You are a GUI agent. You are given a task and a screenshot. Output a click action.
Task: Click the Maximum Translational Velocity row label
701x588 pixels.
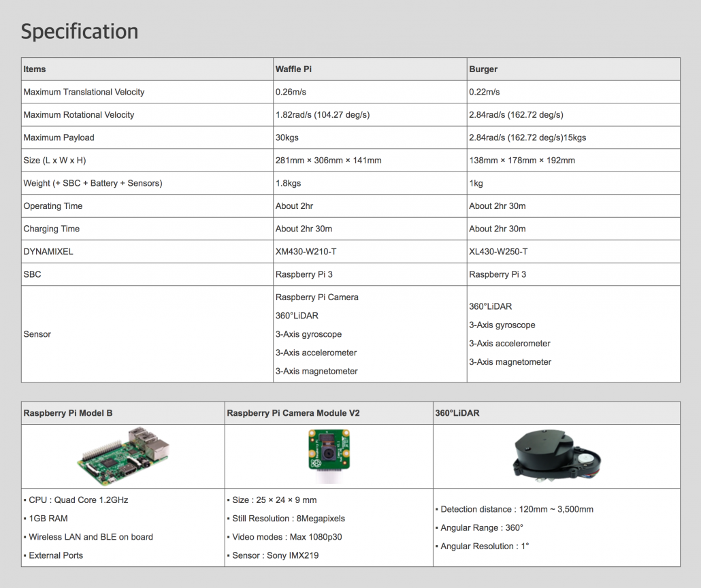pos(84,92)
